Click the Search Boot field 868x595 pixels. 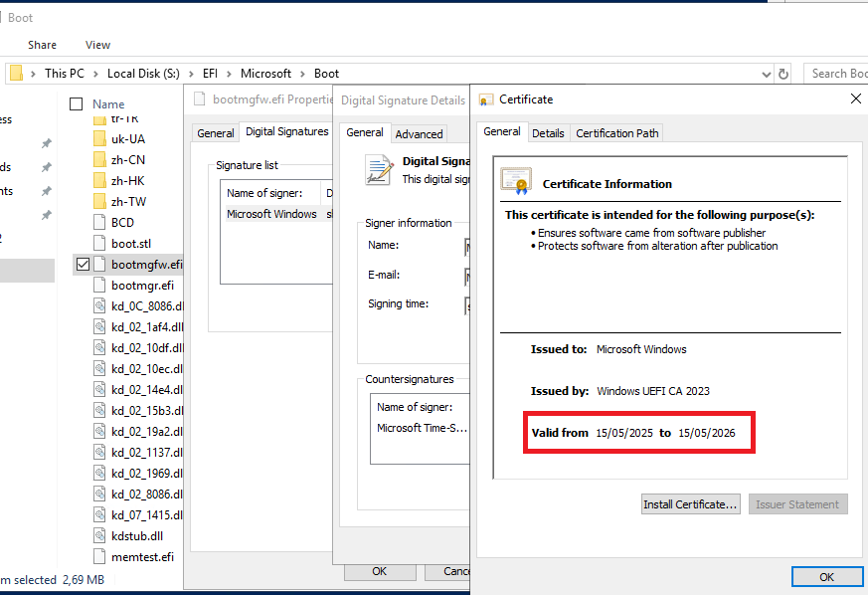coord(835,74)
